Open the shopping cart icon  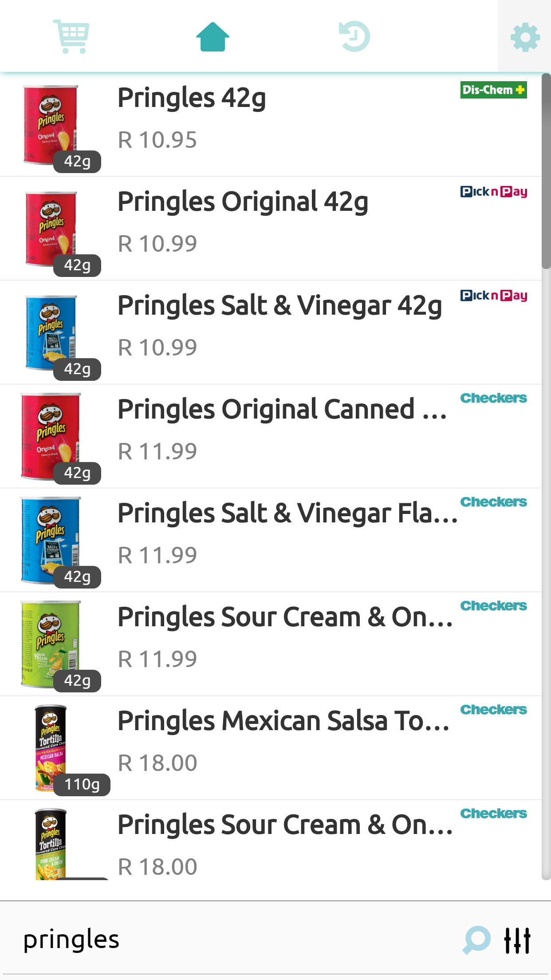click(71, 36)
